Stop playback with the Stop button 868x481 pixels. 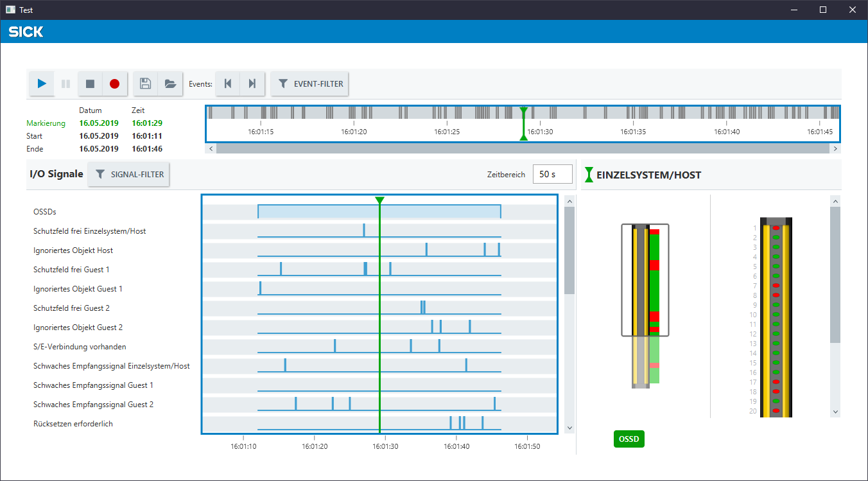tap(91, 83)
